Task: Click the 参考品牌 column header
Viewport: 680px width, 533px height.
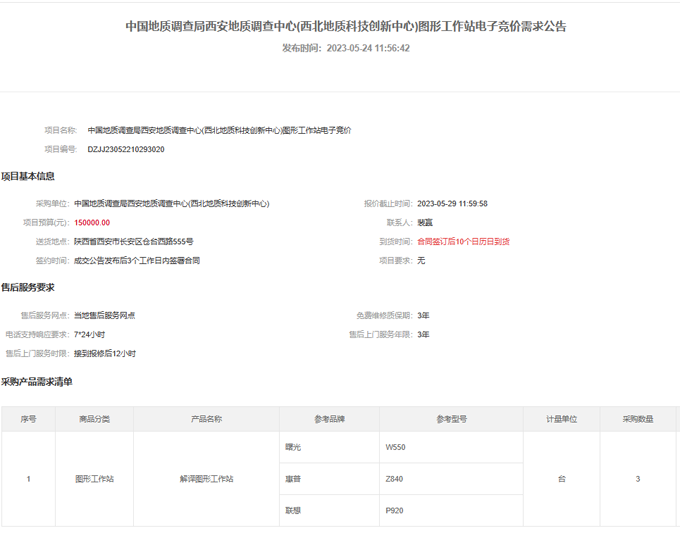Action: click(x=328, y=420)
